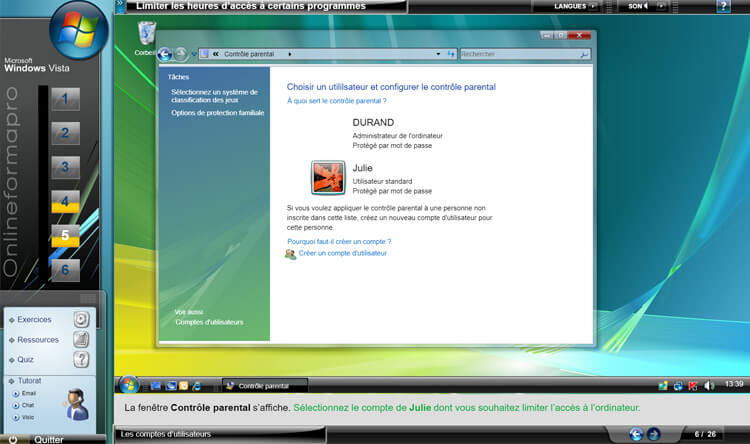Open 'Options de protection familiale' link
The width and height of the screenshot is (750, 444).
coord(218,113)
